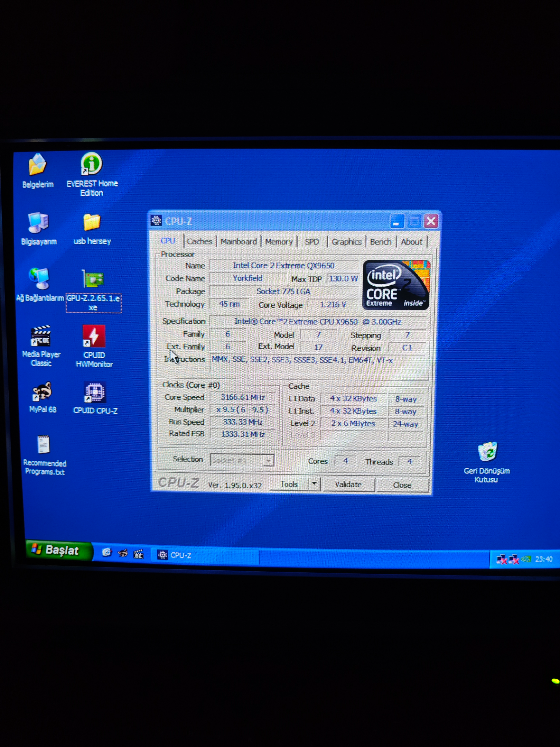This screenshot has width=560, height=747.
Task: Click the Show Desktop quick launch icon
Action: pyautogui.click(x=107, y=552)
